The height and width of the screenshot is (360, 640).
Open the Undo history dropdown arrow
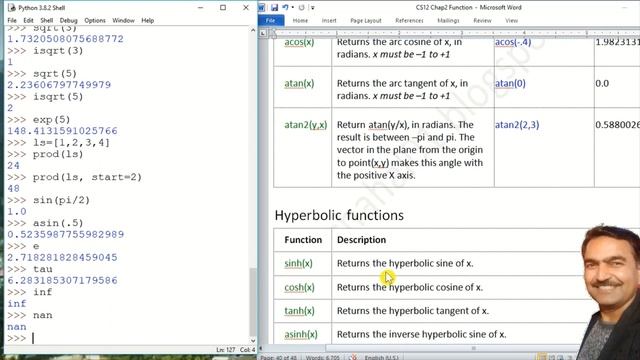pos(293,7)
